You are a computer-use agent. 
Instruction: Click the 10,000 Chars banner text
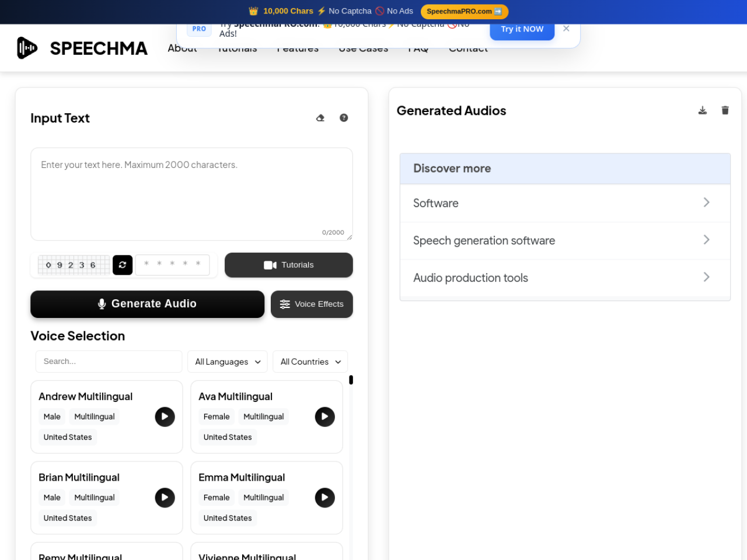point(288,11)
